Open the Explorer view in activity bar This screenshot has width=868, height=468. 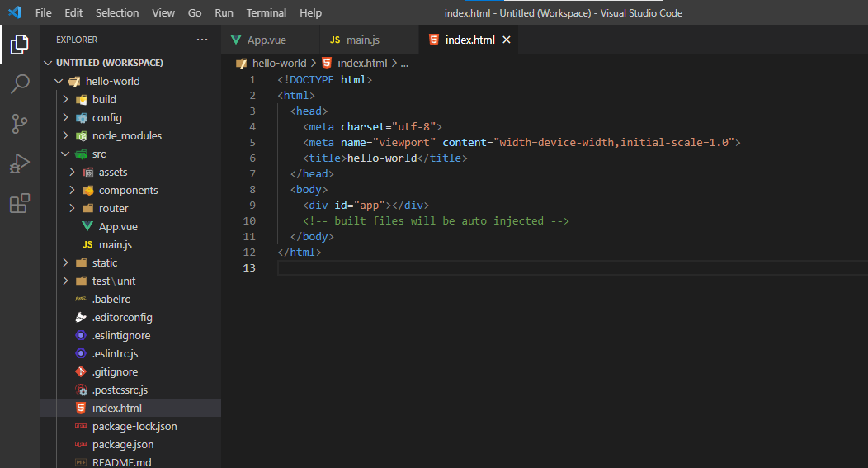(x=20, y=45)
